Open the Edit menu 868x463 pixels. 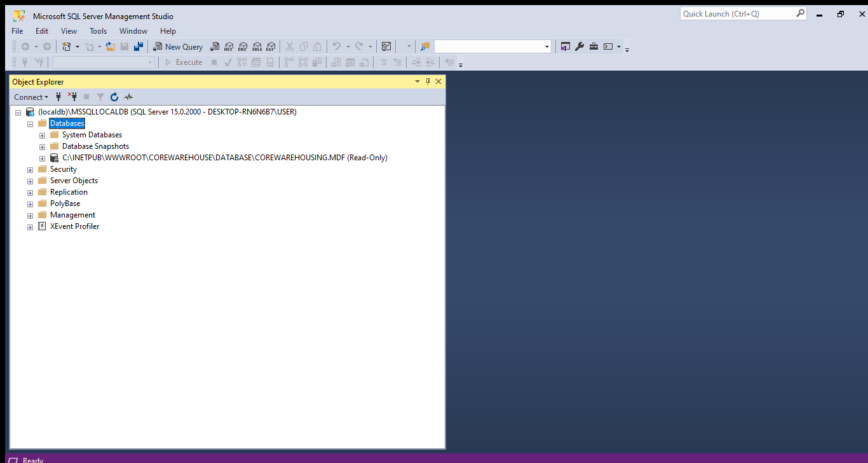point(42,31)
